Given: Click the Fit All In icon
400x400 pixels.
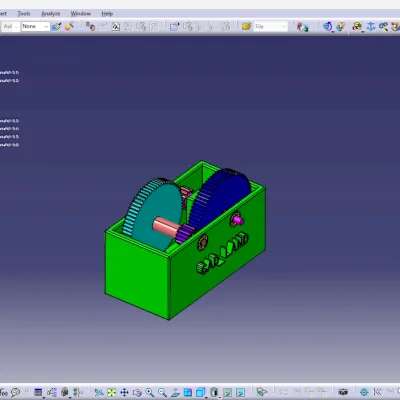Looking at the screenshot, I should [112, 392].
